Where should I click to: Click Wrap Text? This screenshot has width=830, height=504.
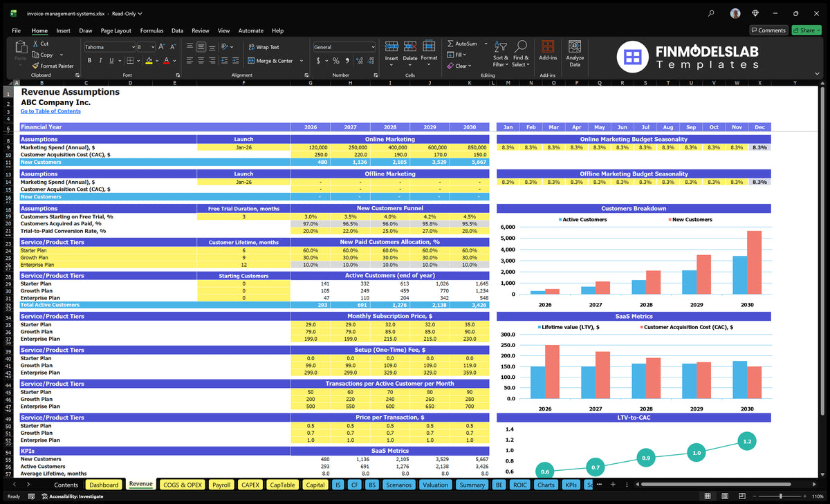264,47
